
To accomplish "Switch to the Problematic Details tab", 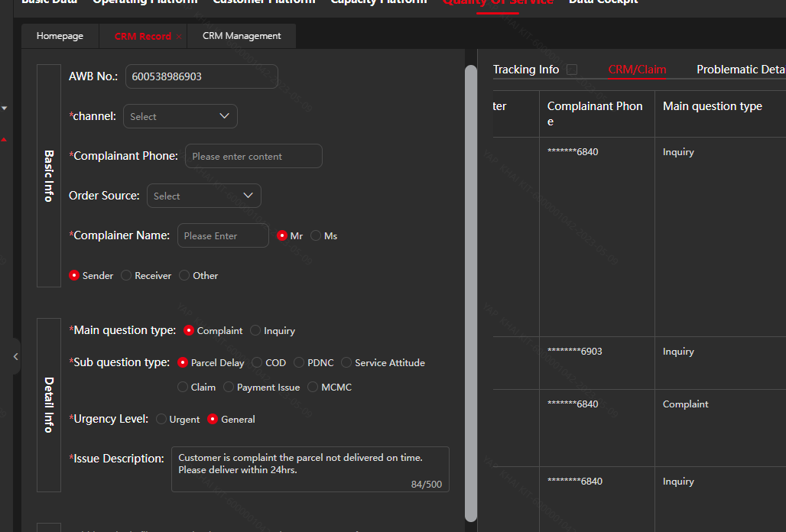I will [740, 70].
